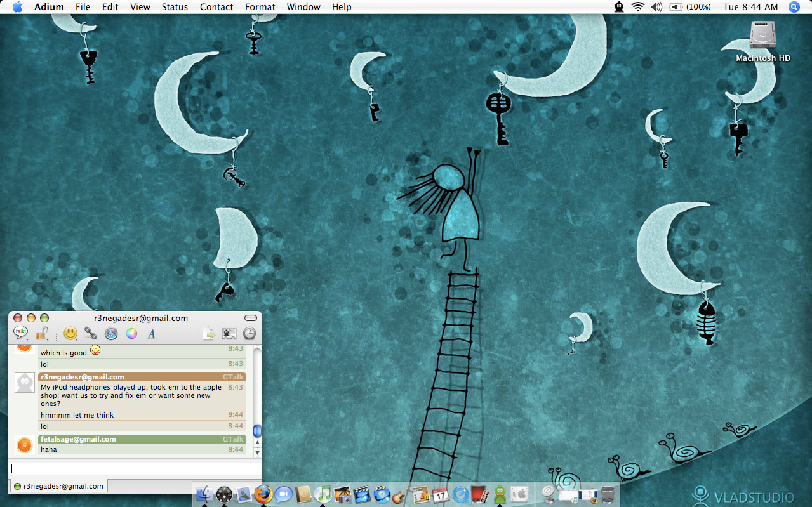812x507 pixels.
Task: Open Mail from the Dock
Action: [x=244, y=494]
